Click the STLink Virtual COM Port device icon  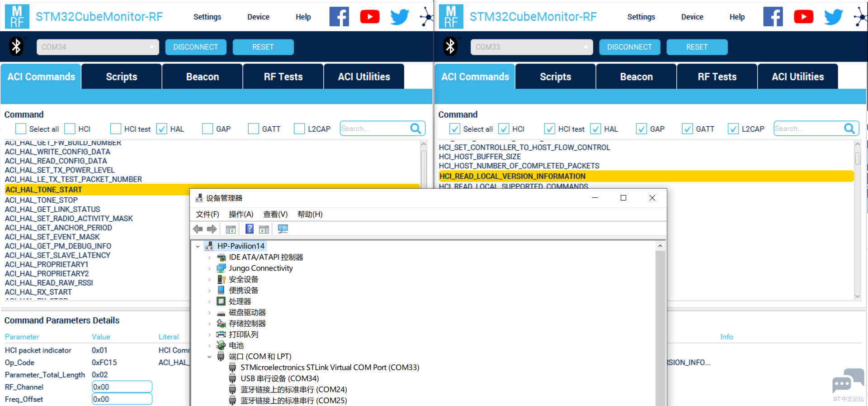click(x=232, y=368)
